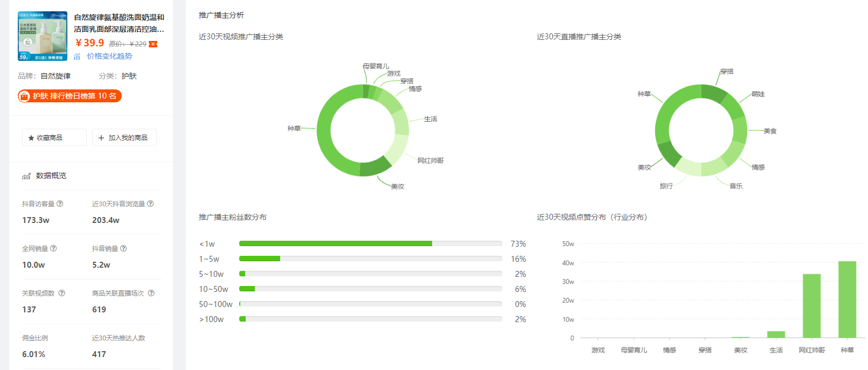This screenshot has height=370, width=868.
Task: Click the shopping bag icon on ranking badge
Action: point(24,96)
